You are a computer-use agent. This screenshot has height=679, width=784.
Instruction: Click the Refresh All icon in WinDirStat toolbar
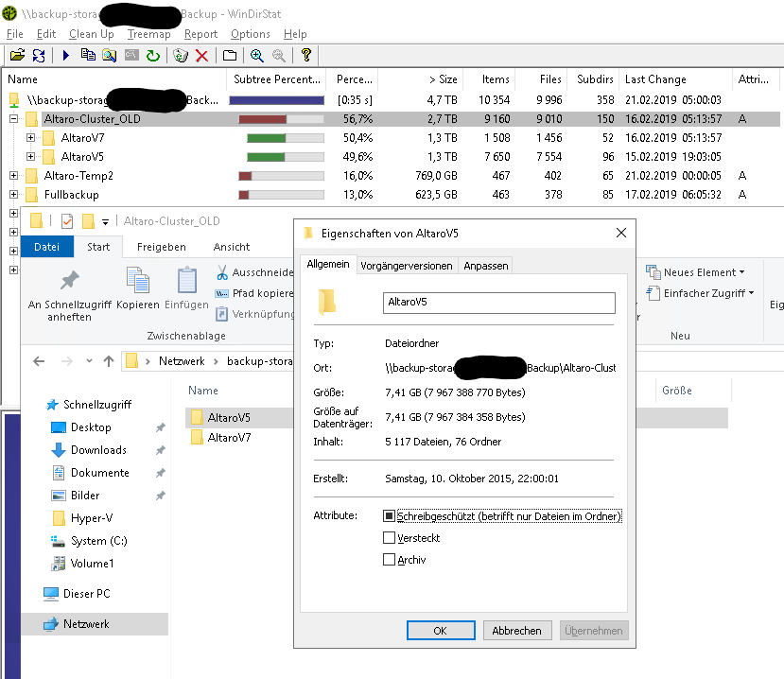tap(39, 55)
